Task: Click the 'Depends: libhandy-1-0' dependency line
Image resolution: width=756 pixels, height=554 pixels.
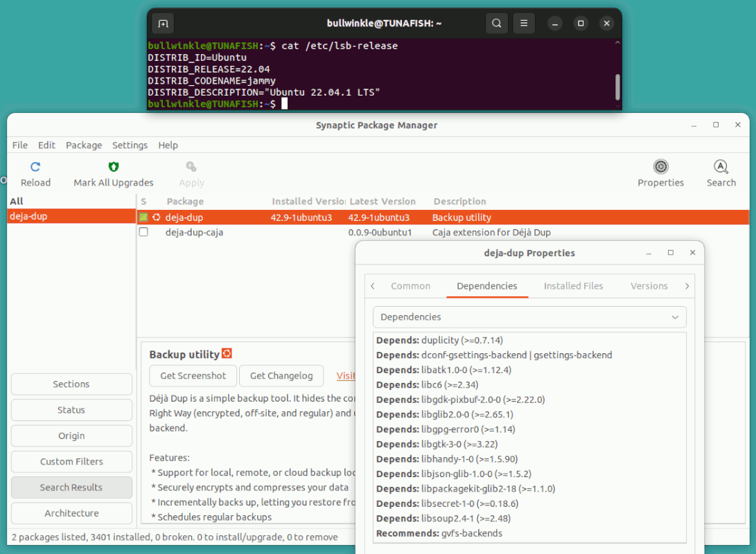Action: (x=447, y=459)
